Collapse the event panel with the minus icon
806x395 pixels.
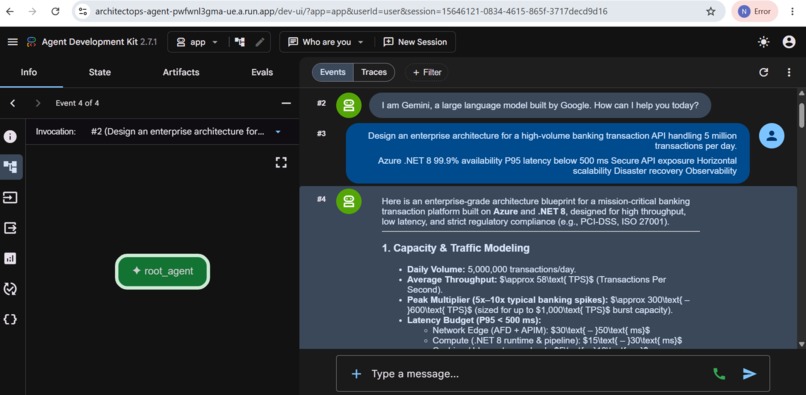click(286, 103)
